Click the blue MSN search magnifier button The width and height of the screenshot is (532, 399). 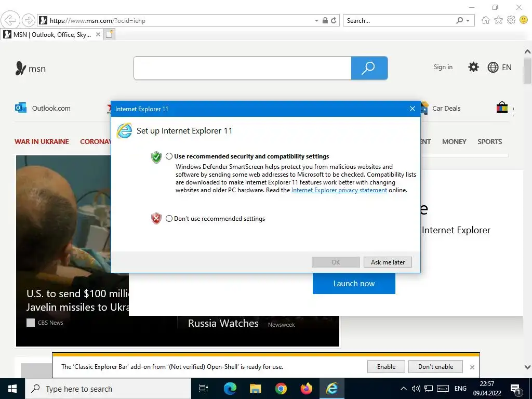pyautogui.click(x=369, y=68)
